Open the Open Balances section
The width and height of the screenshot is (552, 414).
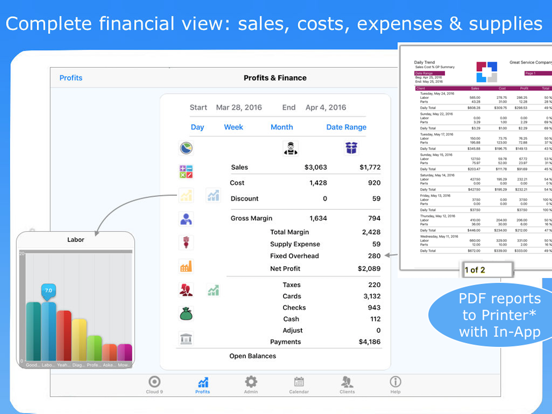tap(252, 356)
